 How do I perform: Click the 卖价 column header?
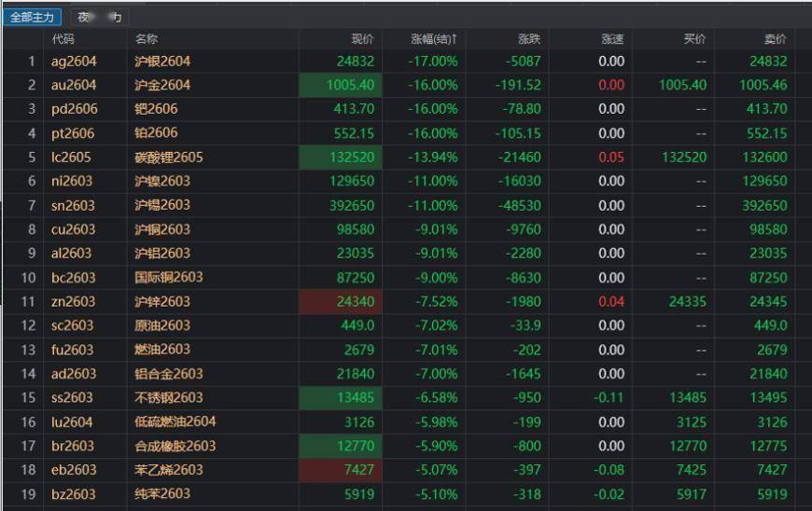point(775,39)
